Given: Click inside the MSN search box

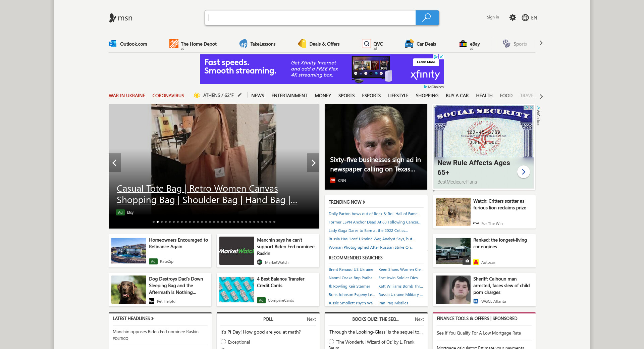Looking at the screenshot, I should tap(310, 18).
